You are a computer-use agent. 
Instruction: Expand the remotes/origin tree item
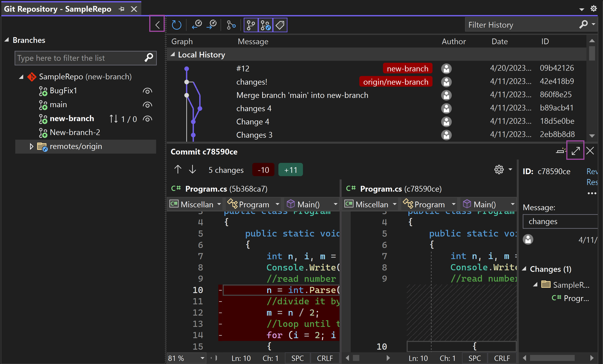click(31, 146)
